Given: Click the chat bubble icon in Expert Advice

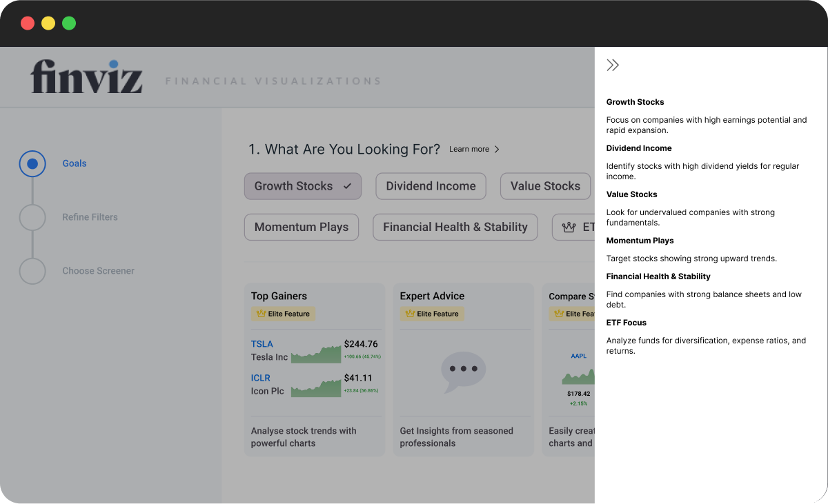Looking at the screenshot, I should coord(463,371).
